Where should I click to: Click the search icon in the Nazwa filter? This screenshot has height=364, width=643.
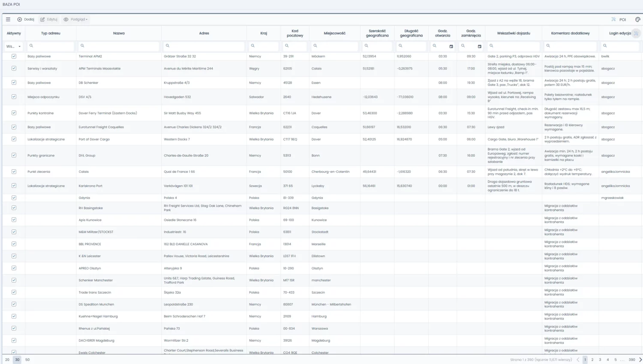[82, 46]
